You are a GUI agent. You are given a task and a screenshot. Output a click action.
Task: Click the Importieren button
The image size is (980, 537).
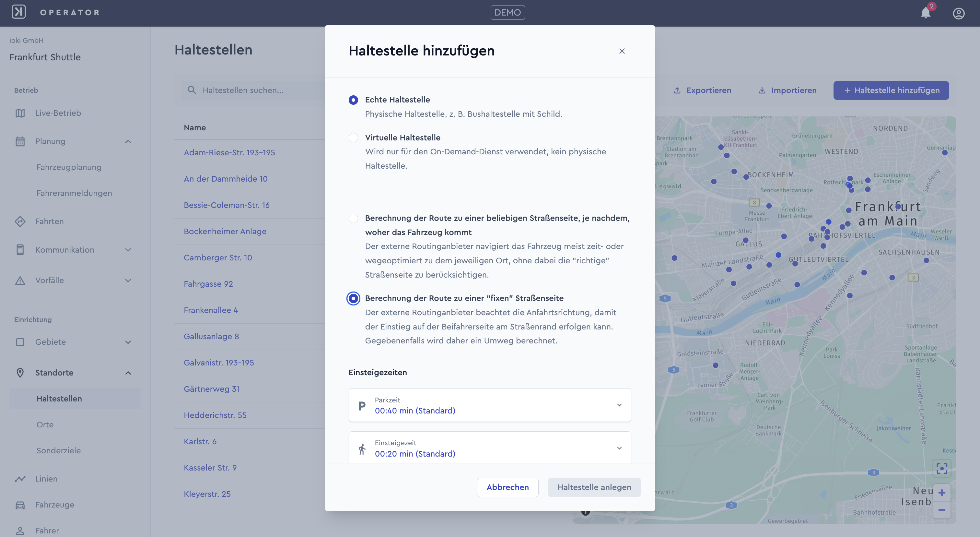tap(787, 90)
